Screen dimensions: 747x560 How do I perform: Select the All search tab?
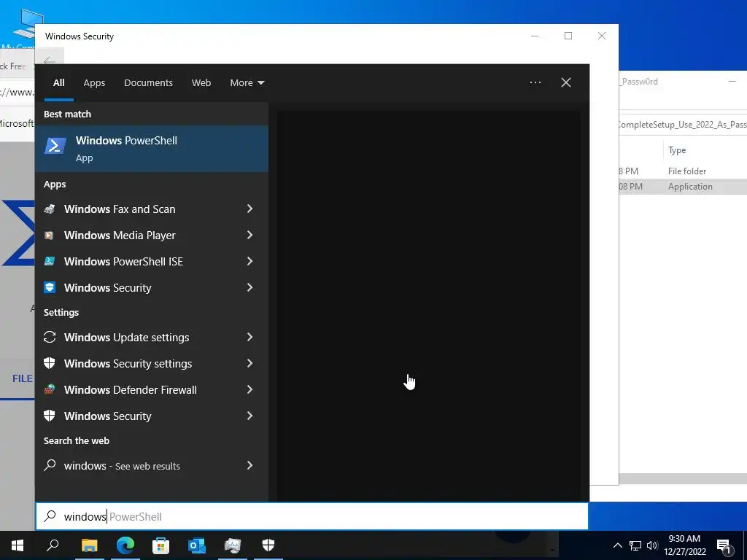point(58,83)
